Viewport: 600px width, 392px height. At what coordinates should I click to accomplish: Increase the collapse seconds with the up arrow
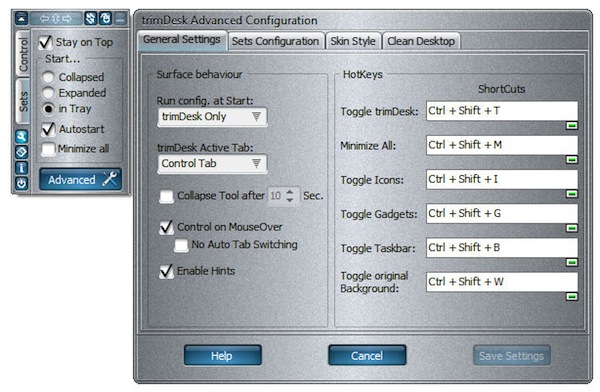[290, 192]
